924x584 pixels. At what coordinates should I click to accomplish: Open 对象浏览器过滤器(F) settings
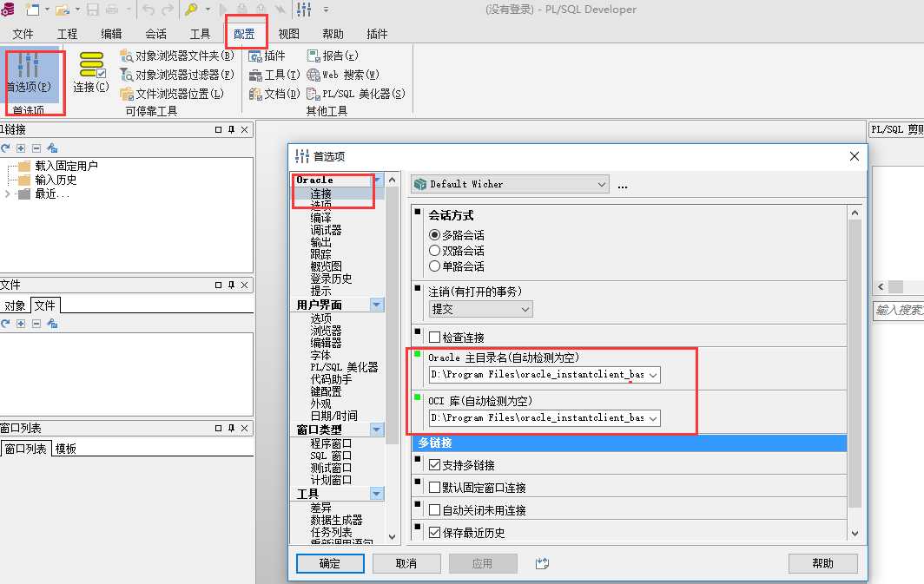pos(177,75)
